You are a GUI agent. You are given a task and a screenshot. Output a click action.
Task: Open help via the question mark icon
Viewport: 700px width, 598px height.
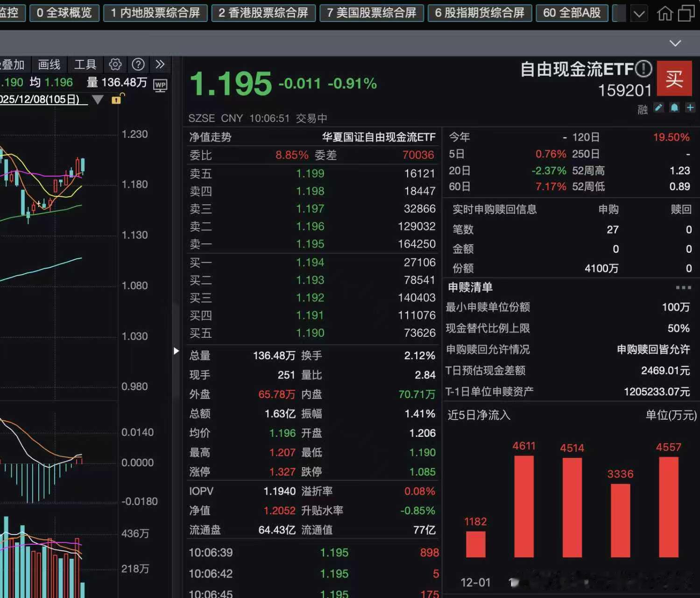coord(138,64)
